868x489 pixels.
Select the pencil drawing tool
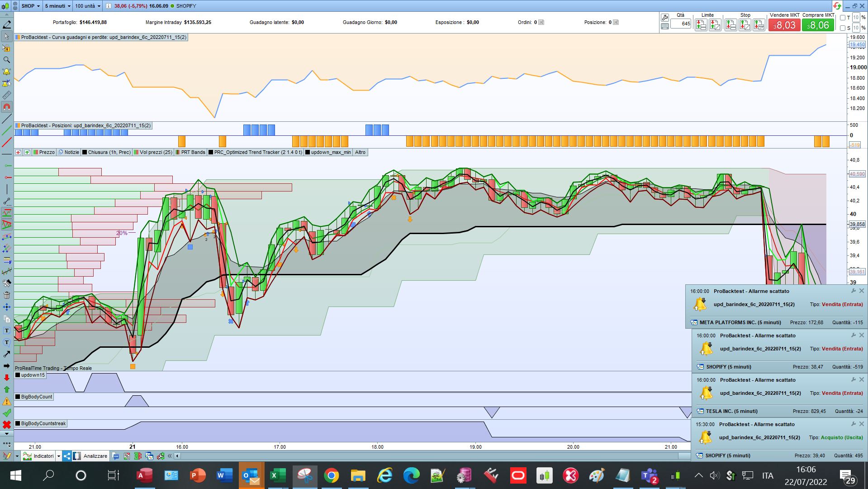[7, 24]
